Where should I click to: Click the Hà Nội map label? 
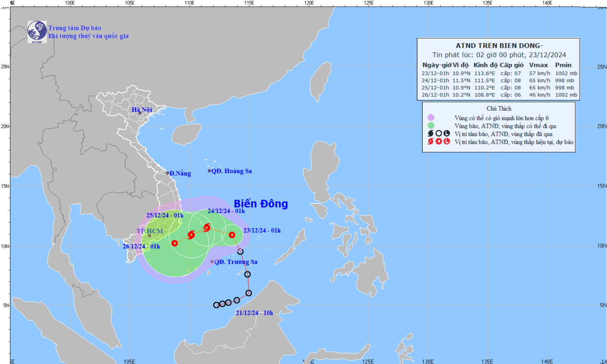(141, 110)
